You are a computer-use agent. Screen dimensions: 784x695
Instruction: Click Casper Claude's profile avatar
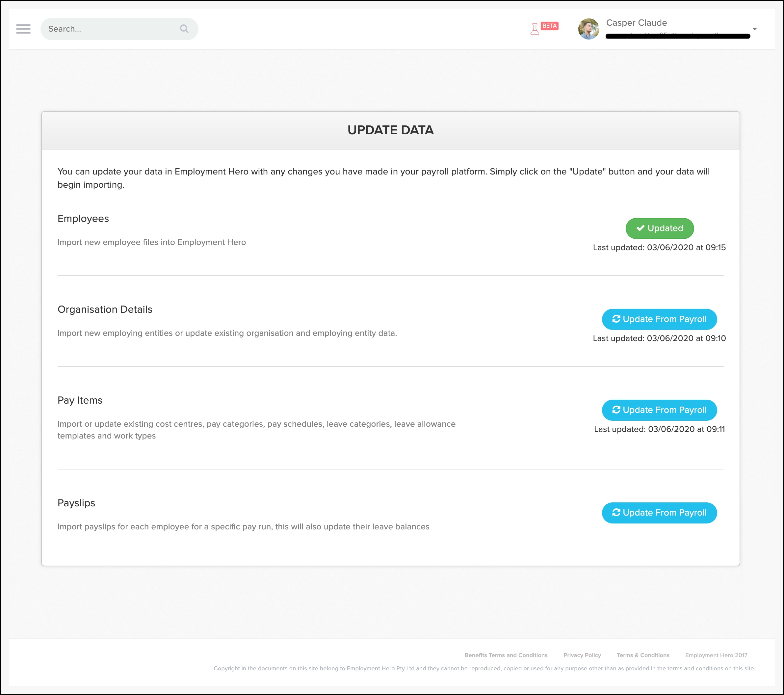[x=588, y=29]
